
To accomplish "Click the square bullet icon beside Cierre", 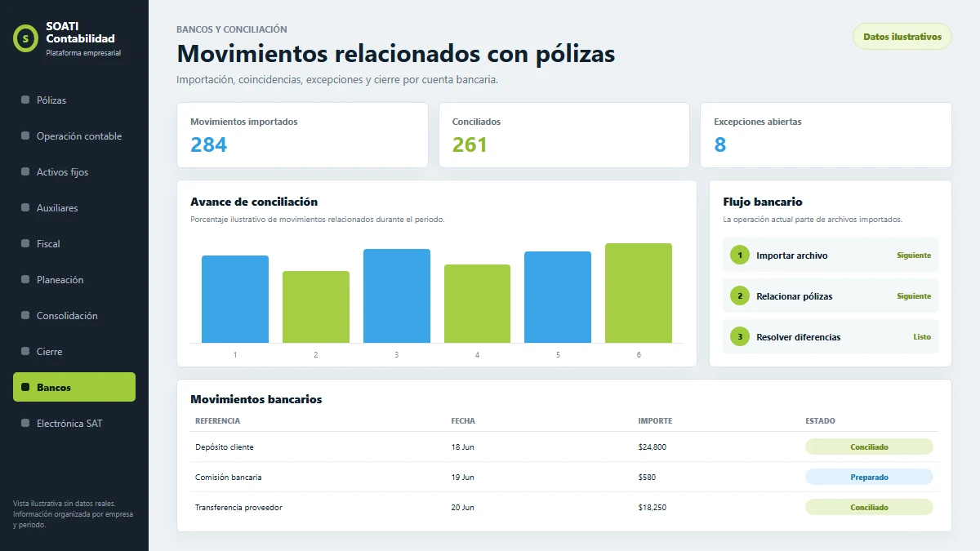I will pos(25,352).
